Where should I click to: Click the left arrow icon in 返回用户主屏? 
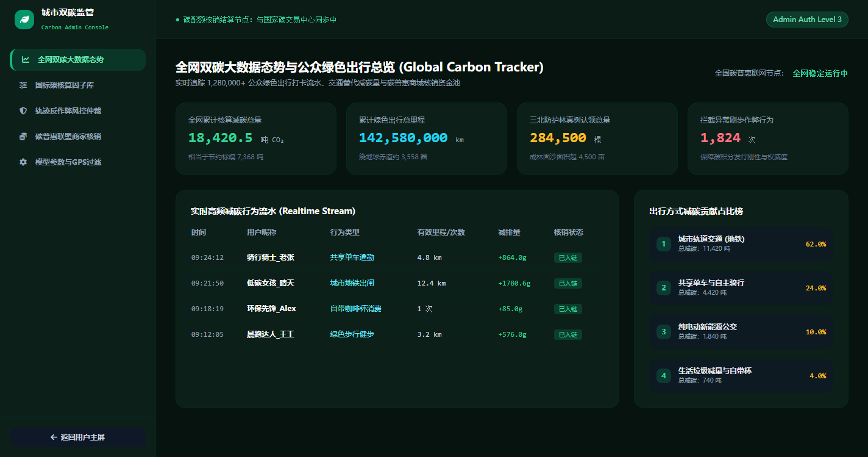[x=54, y=437]
